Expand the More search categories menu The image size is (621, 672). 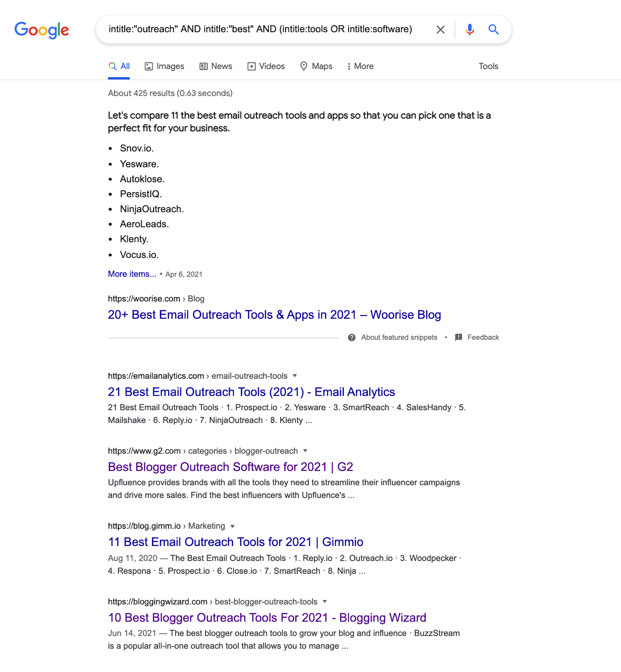tap(360, 66)
